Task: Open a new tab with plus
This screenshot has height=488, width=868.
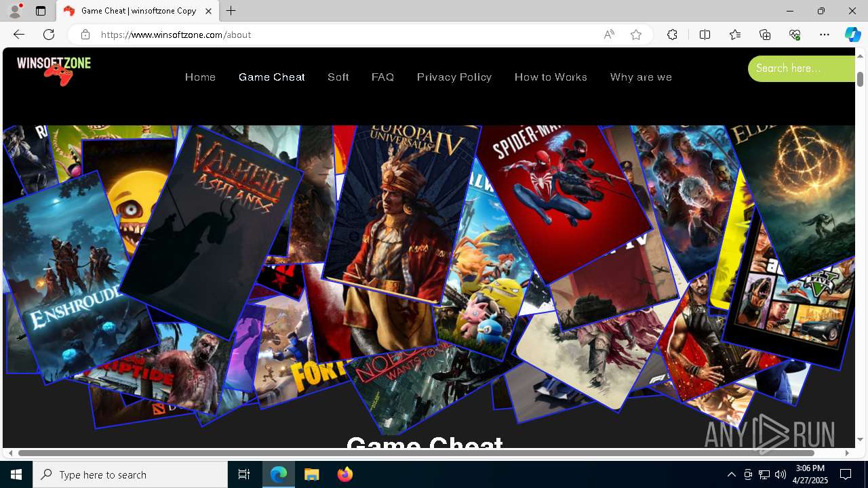Action: (231, 11)
